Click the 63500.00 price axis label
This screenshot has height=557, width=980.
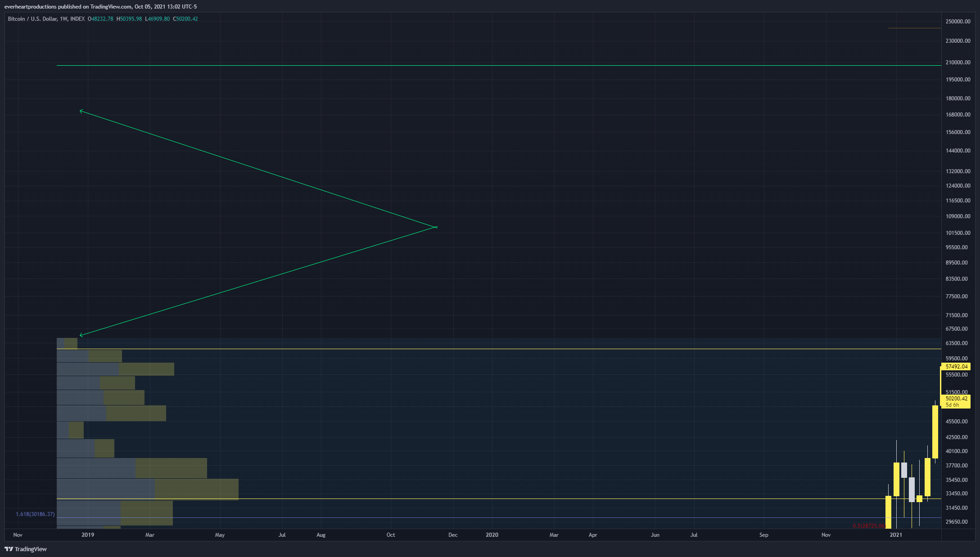tap(957, 343)
